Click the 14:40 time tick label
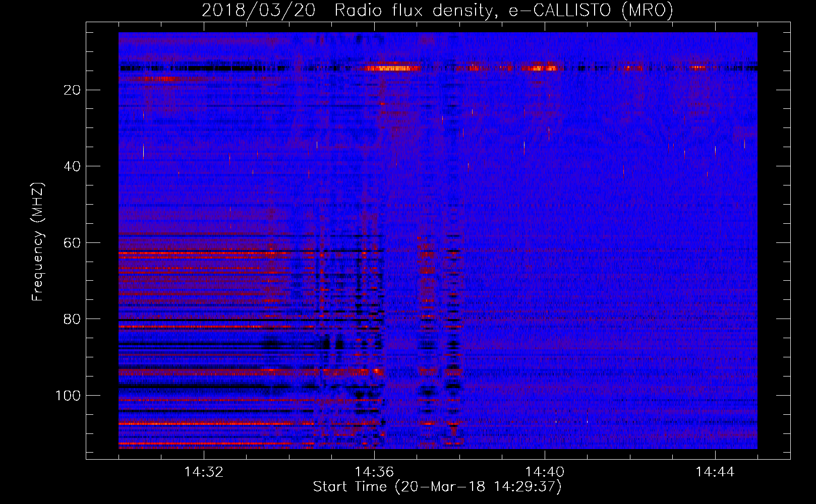Viewport: 816px width, 504px height. [x=545, y=472]
